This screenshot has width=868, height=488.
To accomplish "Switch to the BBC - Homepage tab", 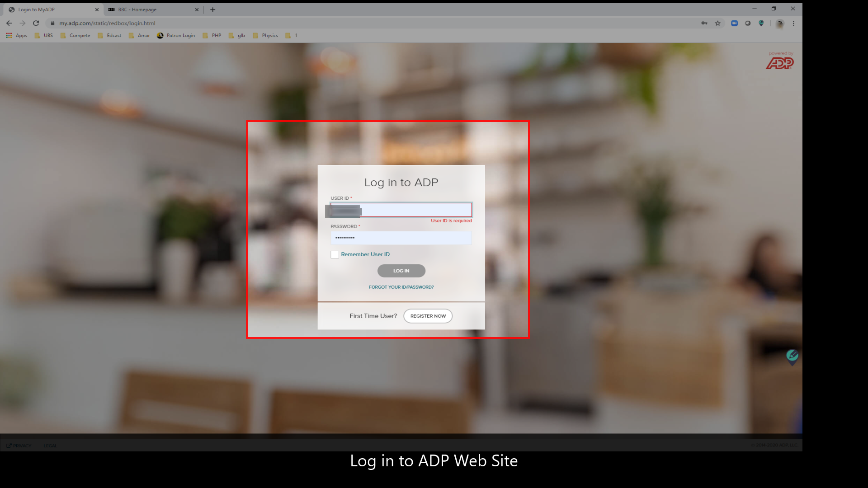I will (153, 9).
